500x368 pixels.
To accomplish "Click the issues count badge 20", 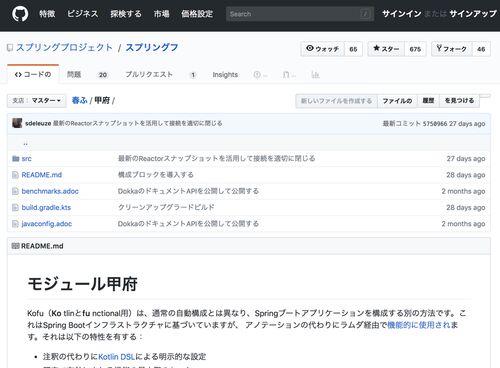I will click(103, 75).
